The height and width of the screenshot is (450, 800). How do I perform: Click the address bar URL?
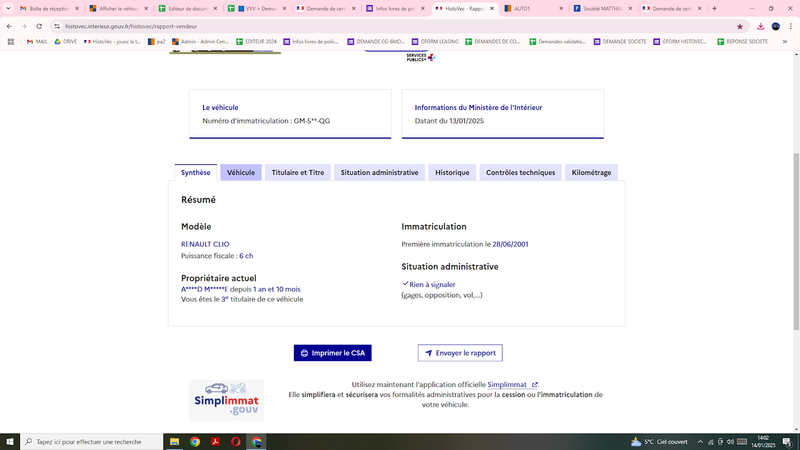tap(131, 27)
